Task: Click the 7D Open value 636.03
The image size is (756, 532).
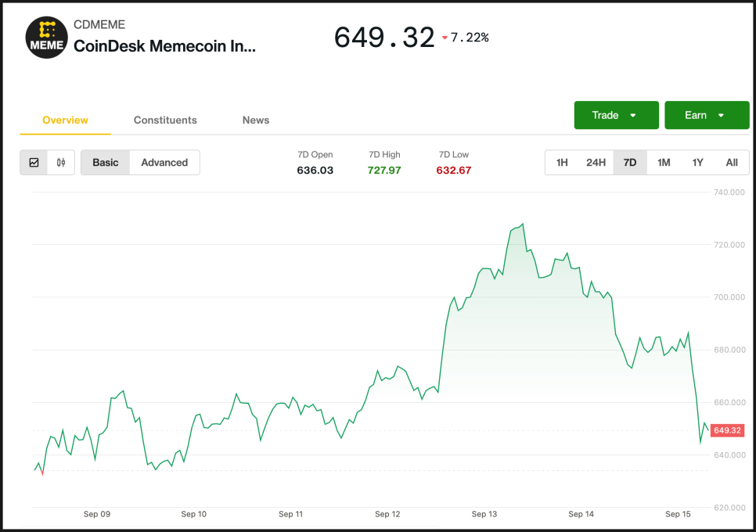Action: (x=315, y=170)
